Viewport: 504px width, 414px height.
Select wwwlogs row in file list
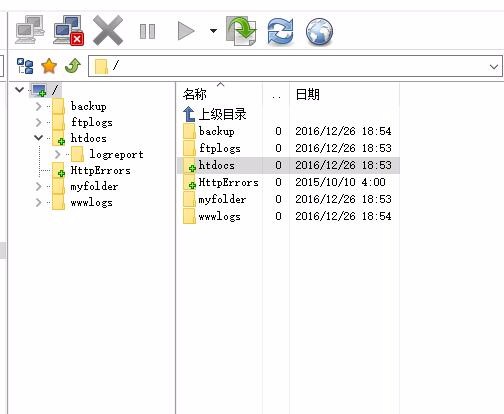288,216
